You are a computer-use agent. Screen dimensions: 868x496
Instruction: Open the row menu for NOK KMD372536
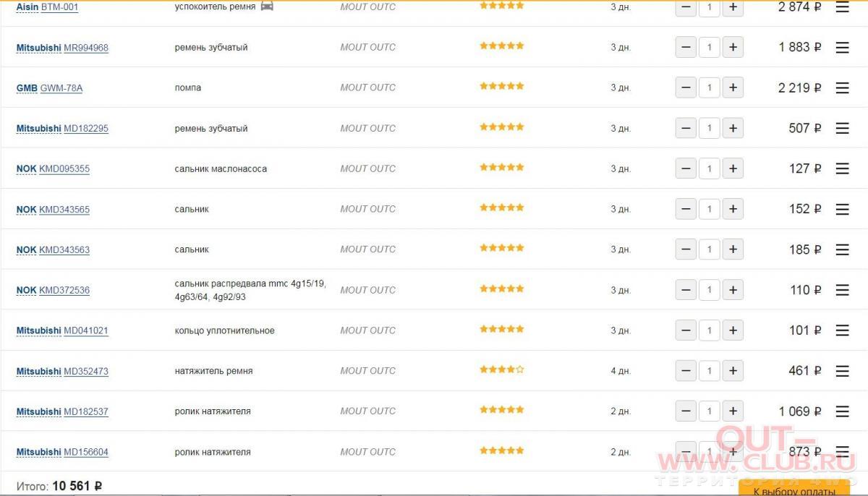842,290
